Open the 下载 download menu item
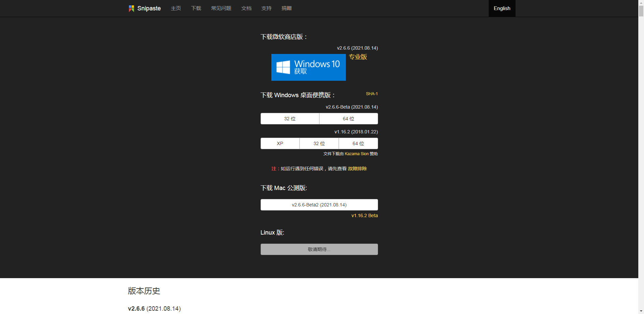 pos(196,8)
